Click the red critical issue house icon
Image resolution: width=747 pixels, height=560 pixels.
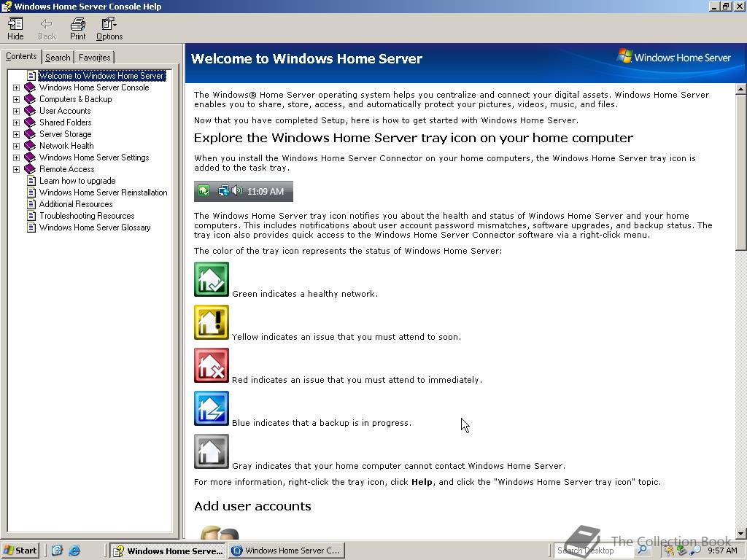coord(212,365)
